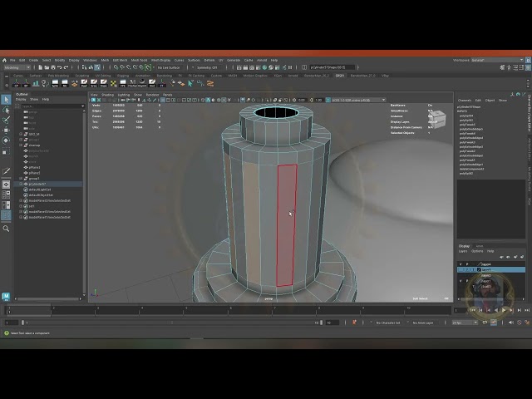Activate the Rotate tool in the toolbox
This screenshot has width=532, height=399.
(6, 140)
